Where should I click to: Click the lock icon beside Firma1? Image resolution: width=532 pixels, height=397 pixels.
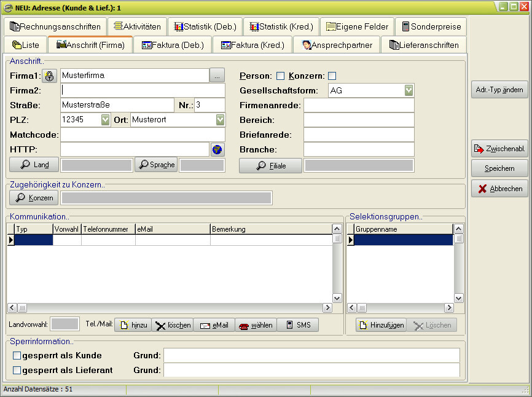coord(50,76)
